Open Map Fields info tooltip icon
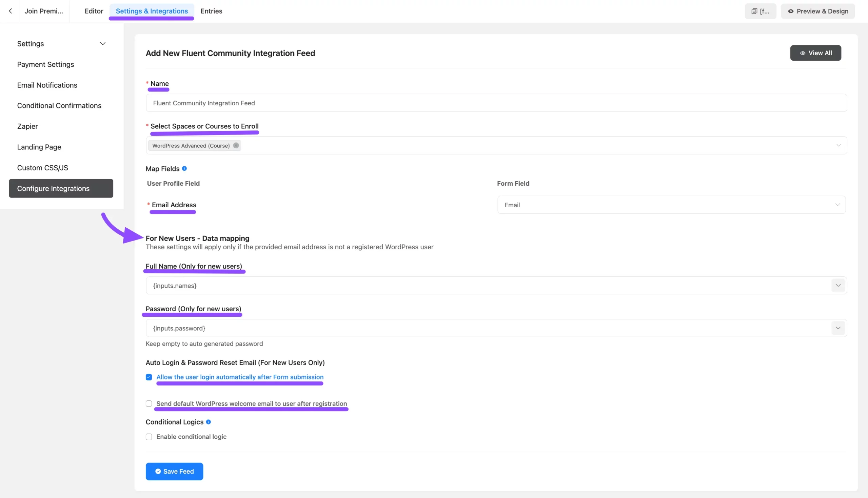868x498 pixels. (x=184, y=168)
